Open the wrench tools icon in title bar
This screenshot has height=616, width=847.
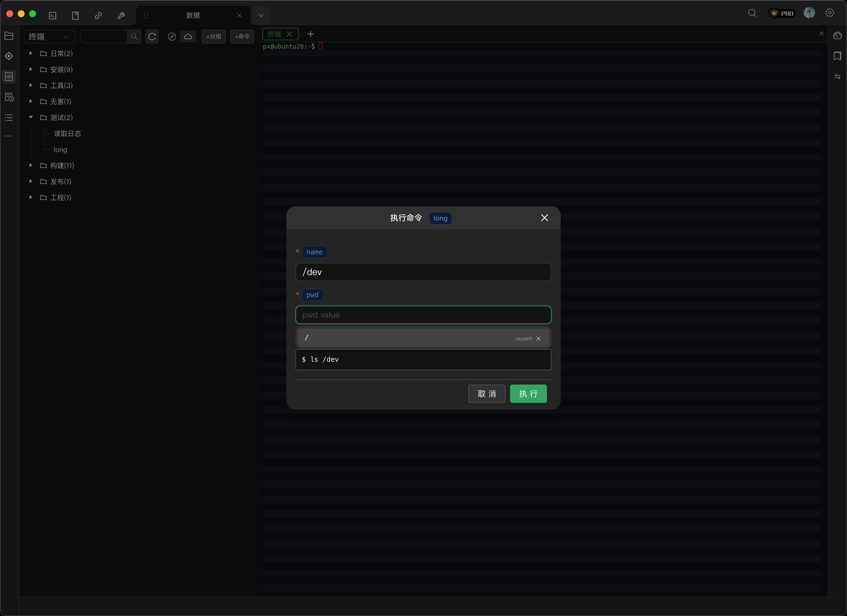(121, 15)
